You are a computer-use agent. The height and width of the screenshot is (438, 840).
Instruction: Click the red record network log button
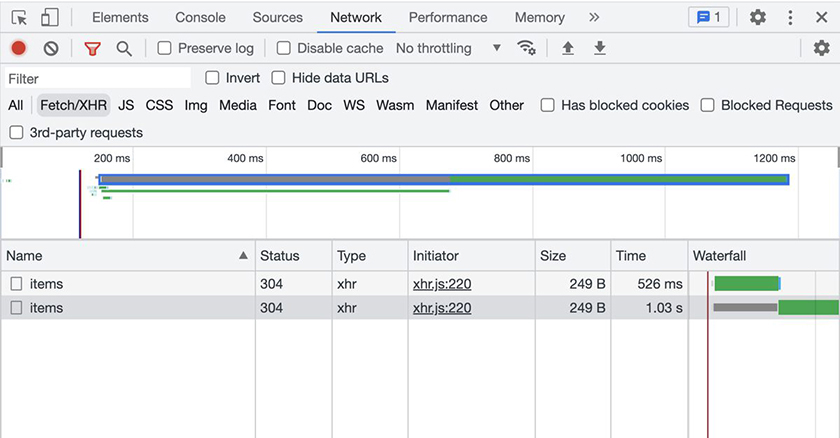[18, 48]
